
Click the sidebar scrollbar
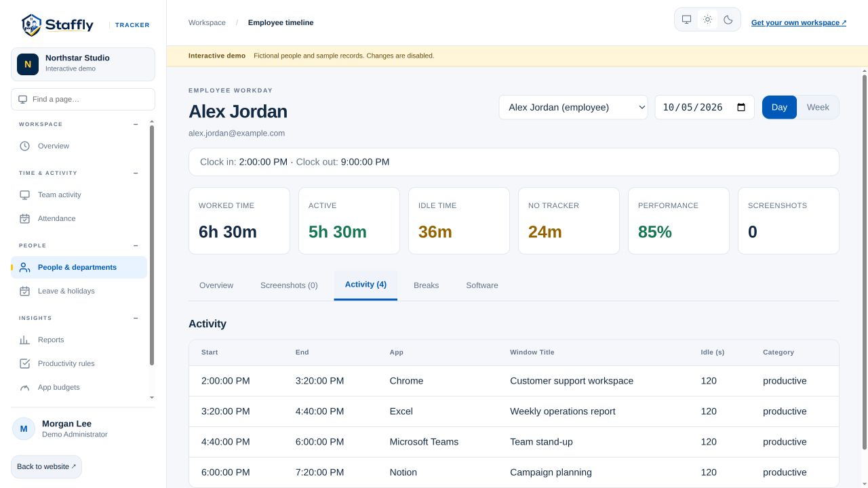tap(152, 245)
